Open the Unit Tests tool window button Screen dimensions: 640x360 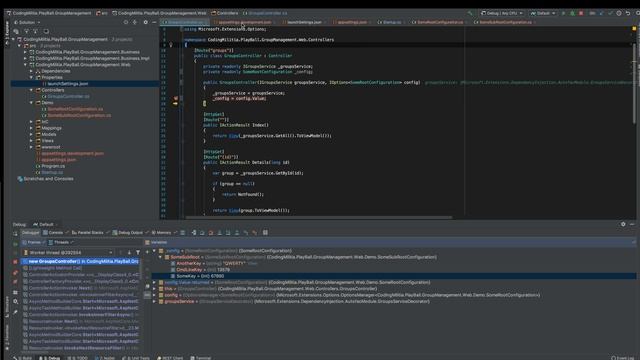pyautogui.click(x=136, y=358)
